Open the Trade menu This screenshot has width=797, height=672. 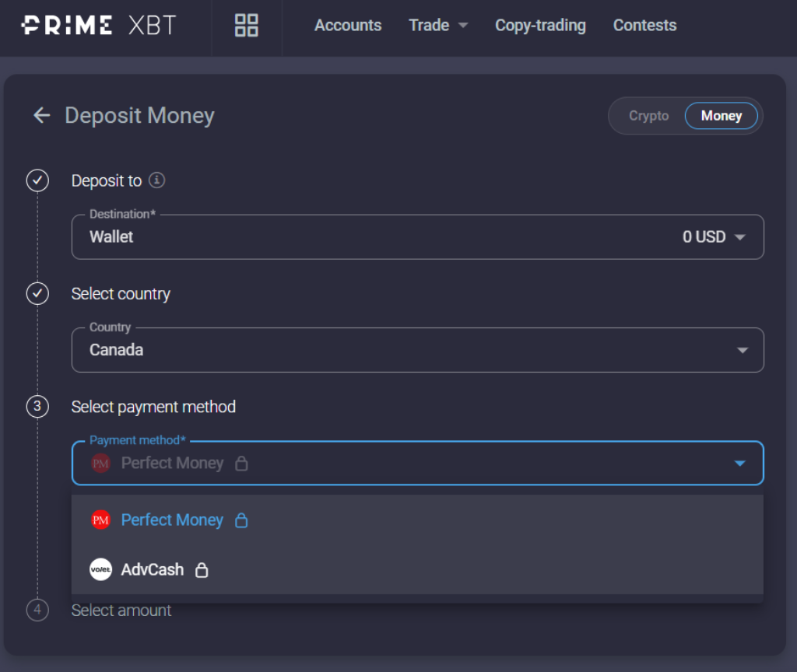coord(438,25)
